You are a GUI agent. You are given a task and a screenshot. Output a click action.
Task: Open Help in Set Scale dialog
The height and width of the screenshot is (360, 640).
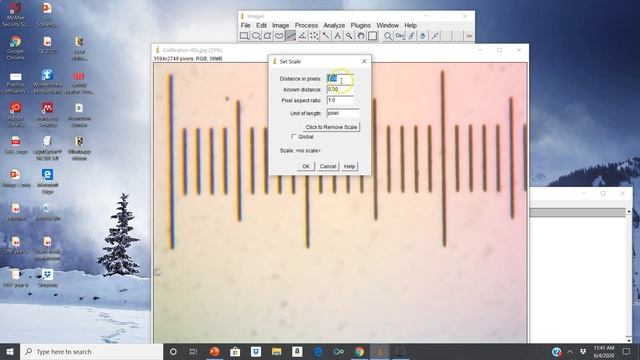(349, 166)
